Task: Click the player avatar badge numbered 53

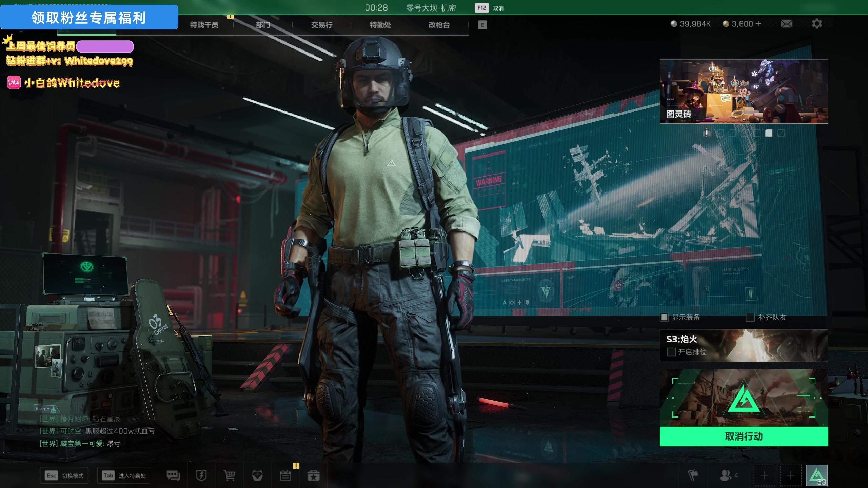Action: [x=817, y=475]
